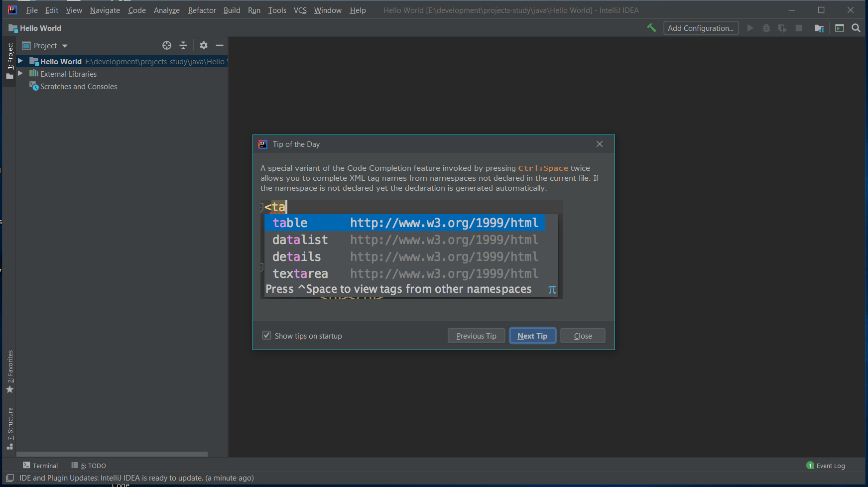868x487 pixels.
Task: Click the Run arrow icon in toolbar
Action: coord(750,28)
